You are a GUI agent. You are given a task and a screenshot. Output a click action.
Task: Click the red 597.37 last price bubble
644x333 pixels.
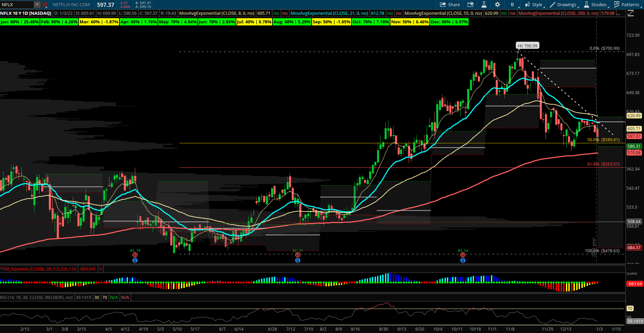(x=634, y=136)
